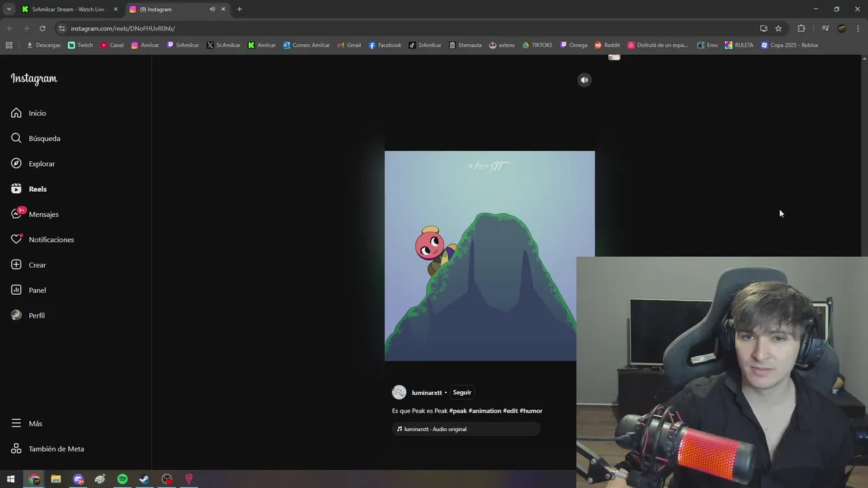868x488 pixels.
Task: Follow luminarxtt with Seguir button
Action: 462,392
